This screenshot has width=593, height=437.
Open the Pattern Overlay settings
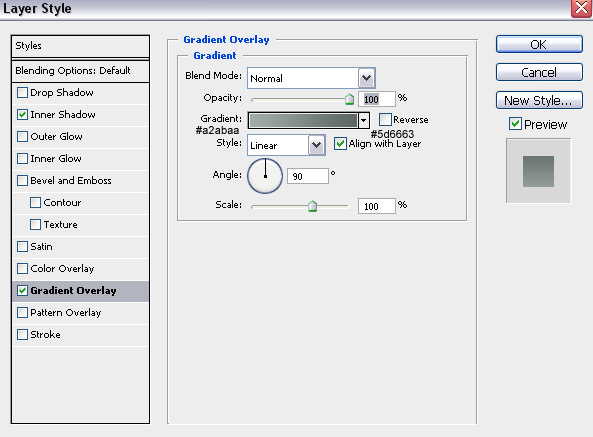(x=65, y=313)
